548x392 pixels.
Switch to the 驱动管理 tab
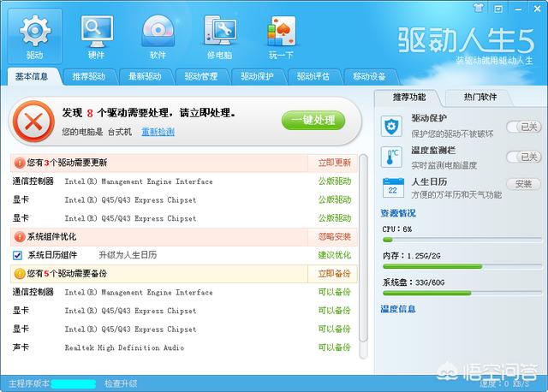coord(201,76)
